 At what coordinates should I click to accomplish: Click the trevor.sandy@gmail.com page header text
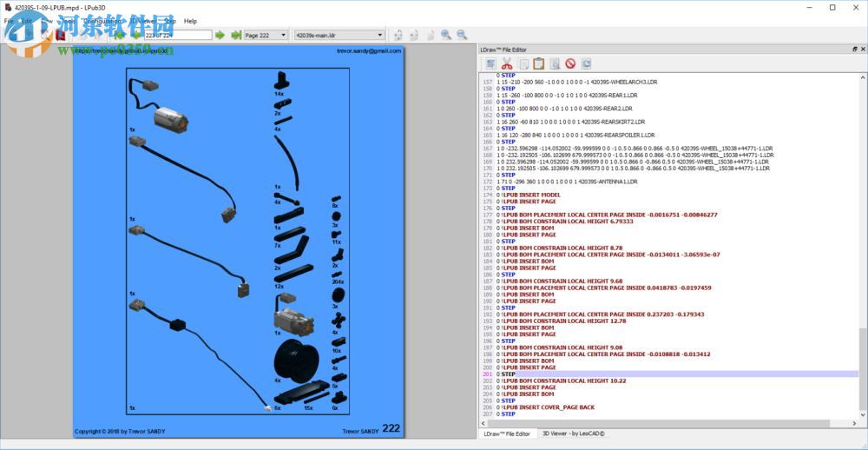click(x=369, y=51)
